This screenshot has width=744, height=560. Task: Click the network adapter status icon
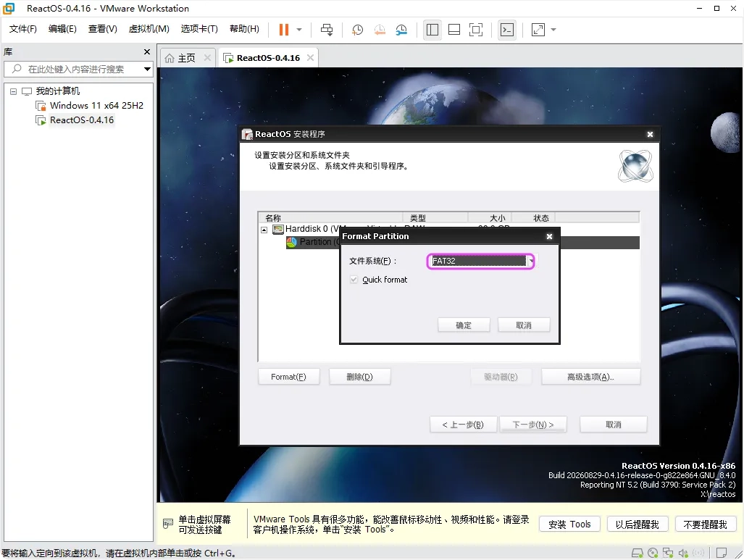(668, 553)
